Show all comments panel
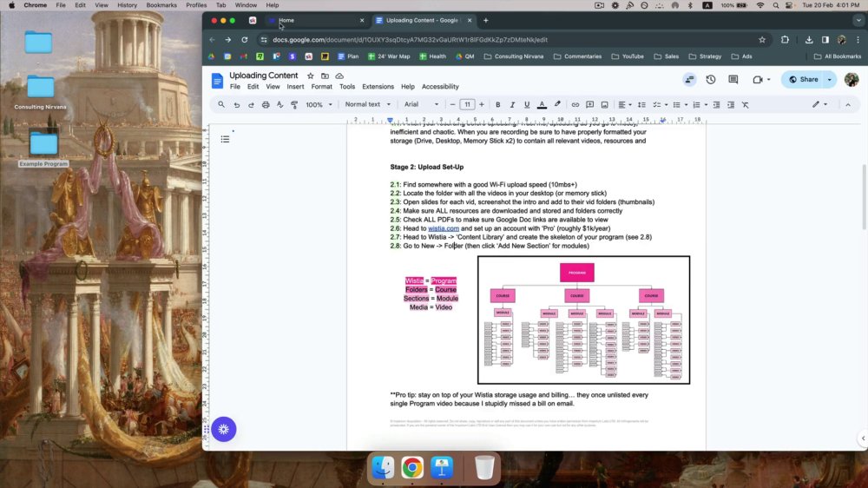868x488 pixels. click(x=733, y=80)
